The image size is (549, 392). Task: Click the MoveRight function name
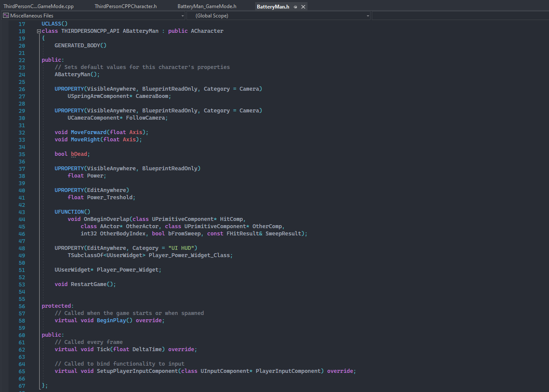(85, 140)
